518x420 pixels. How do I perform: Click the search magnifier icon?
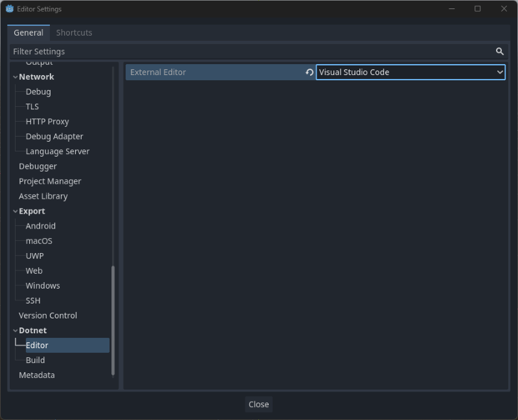[499, 51]
